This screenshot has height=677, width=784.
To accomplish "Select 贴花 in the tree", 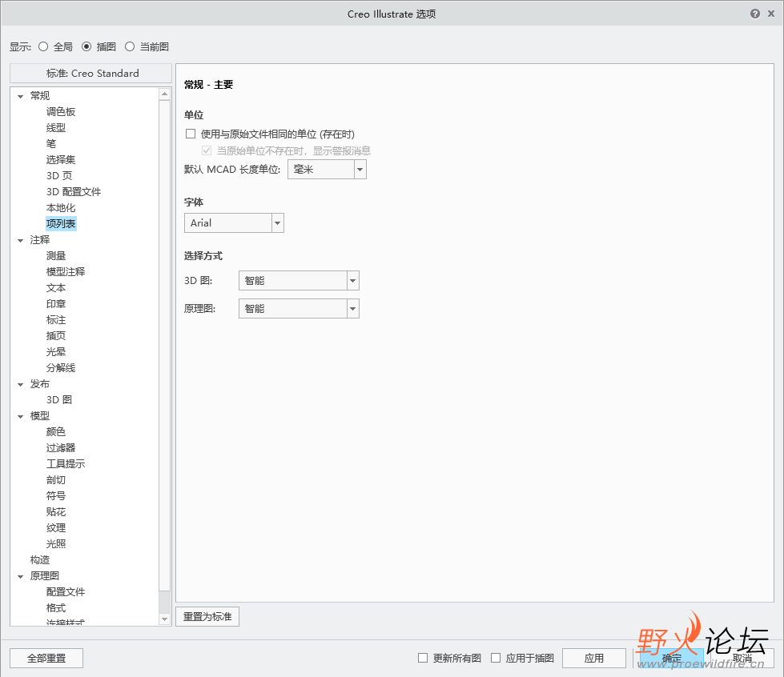I will [55, 511].
